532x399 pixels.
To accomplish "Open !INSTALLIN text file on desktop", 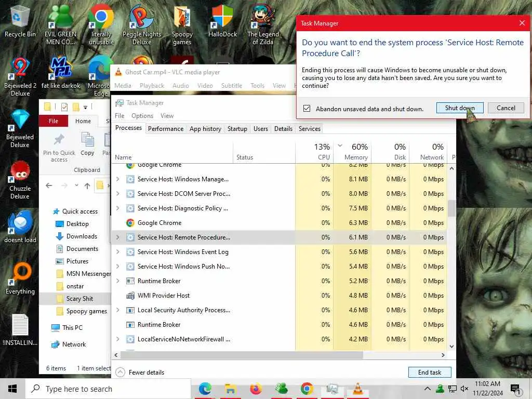I will [x=20, y=330].
